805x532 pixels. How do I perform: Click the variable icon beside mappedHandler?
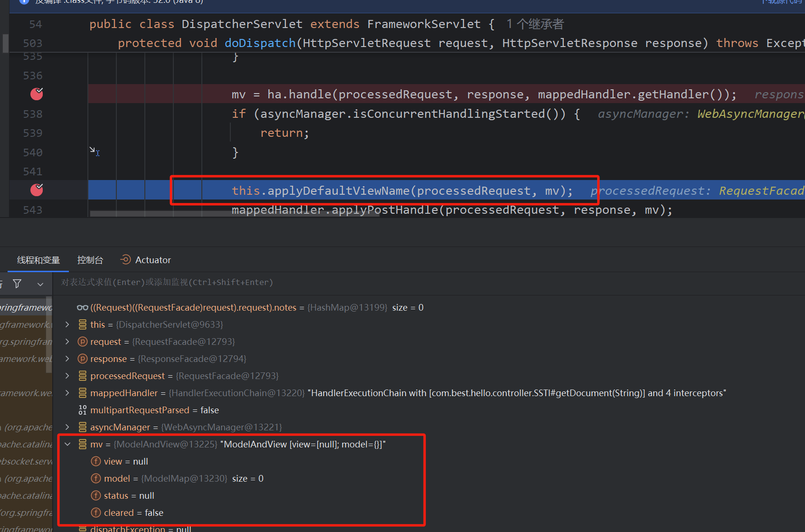pos(83,393)
